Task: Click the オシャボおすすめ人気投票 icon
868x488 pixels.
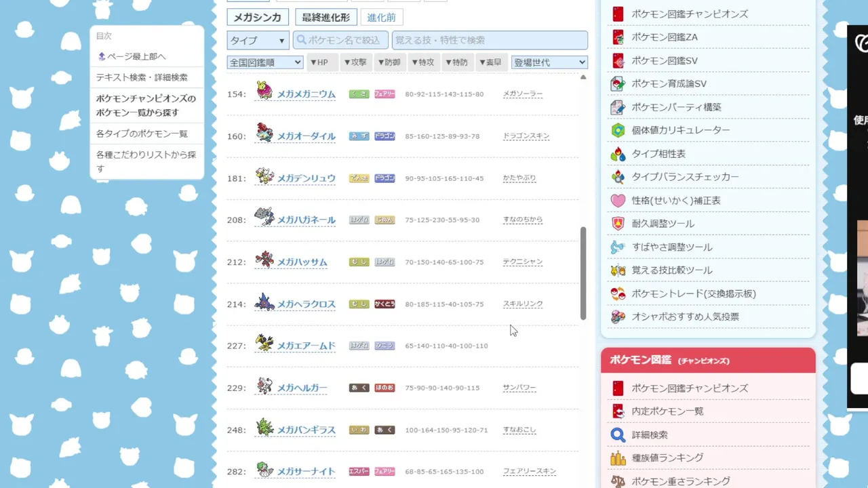Action: pyautogui.click(x=618, y=317)
